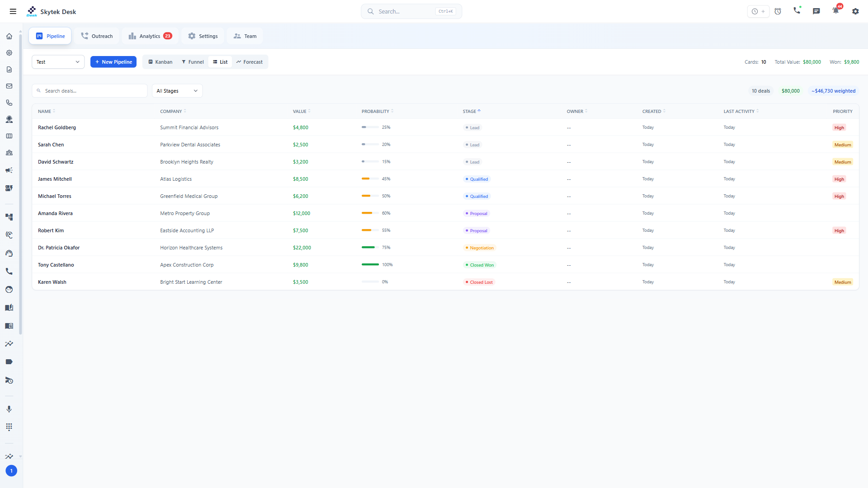The height and width of the screenshot is (488, 868).
Task: Select the microphone icon in the sidebar
Action: pyautogui.click(x=9, y=409)
